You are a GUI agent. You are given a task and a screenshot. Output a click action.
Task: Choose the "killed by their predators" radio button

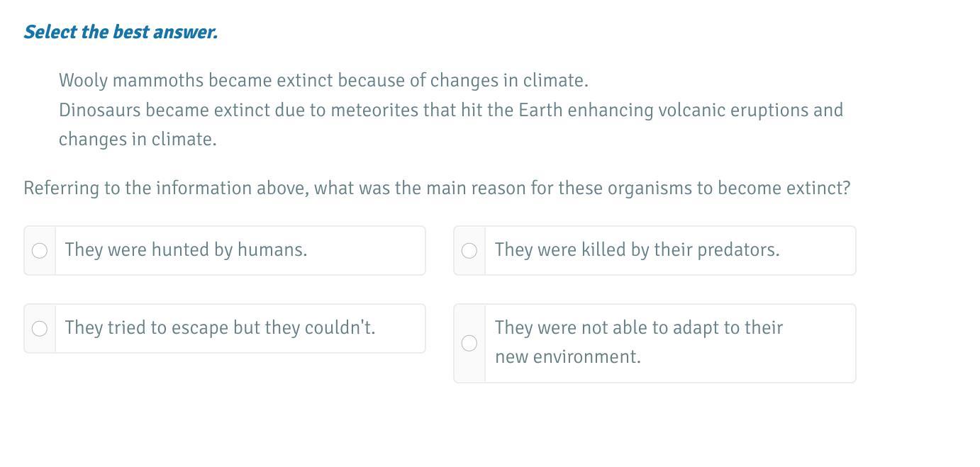[x=469, y=251]
